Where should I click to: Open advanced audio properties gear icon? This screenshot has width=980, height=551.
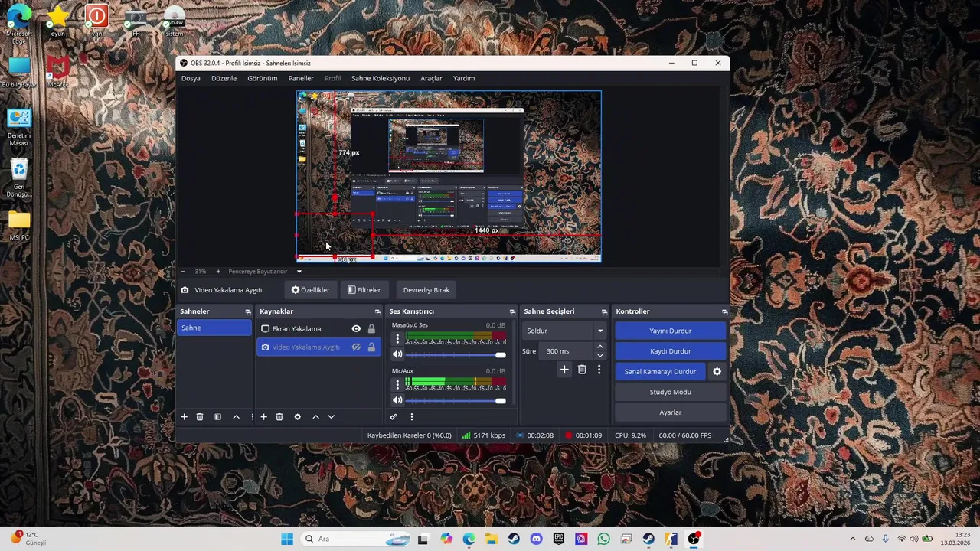tap(394, 417)
